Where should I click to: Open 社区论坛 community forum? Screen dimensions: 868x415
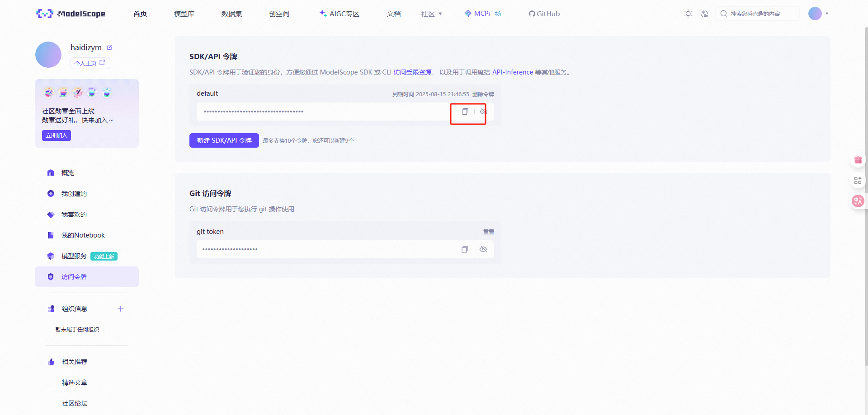pos(75,403)
